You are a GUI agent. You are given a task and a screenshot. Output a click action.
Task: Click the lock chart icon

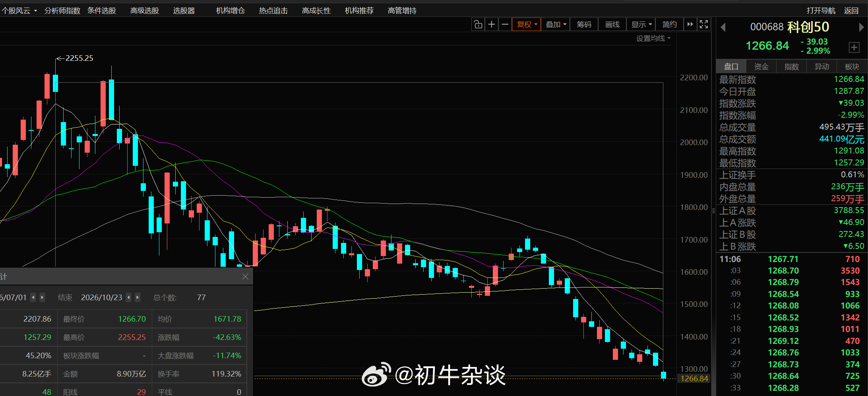pyautogui.click(x=478, y=25)
